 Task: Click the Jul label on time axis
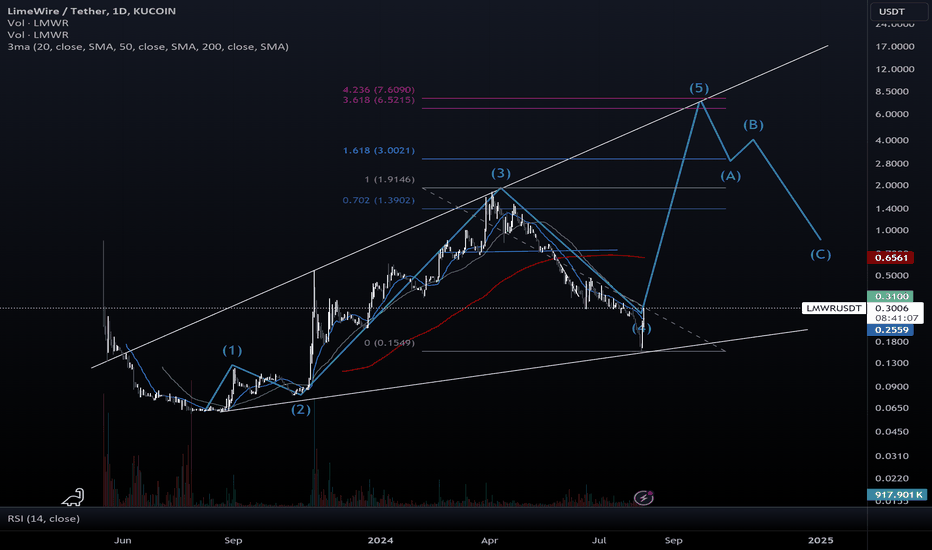(x=599, y=540)
